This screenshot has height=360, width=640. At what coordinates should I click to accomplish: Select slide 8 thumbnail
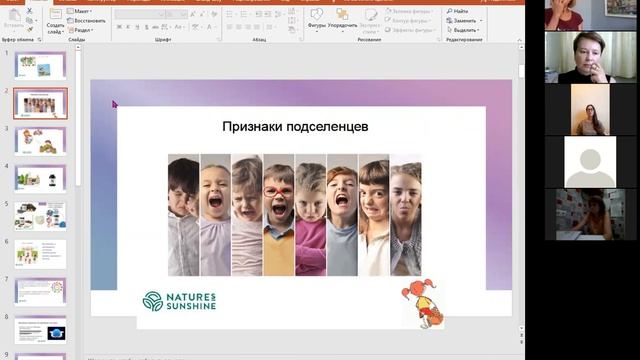(x=40, y=329)
